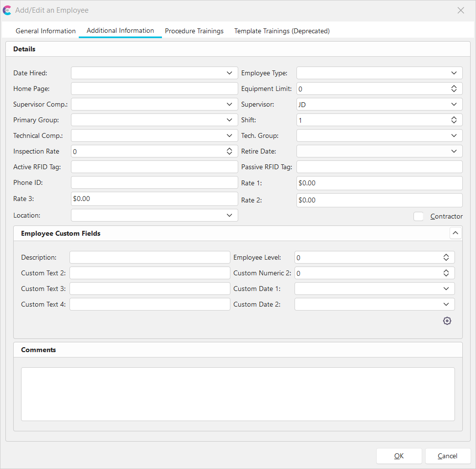Screen dimensions: 476x469
Task: Click the Home Page text field
Action: (154, 89)
